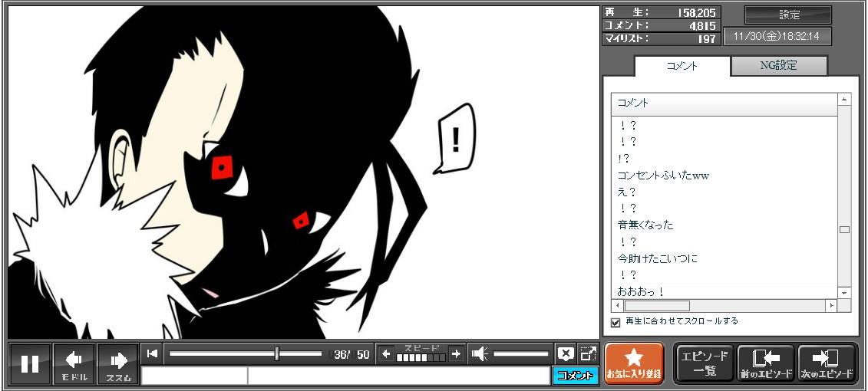Click the video seek bar handle

[x=277, y=353]
